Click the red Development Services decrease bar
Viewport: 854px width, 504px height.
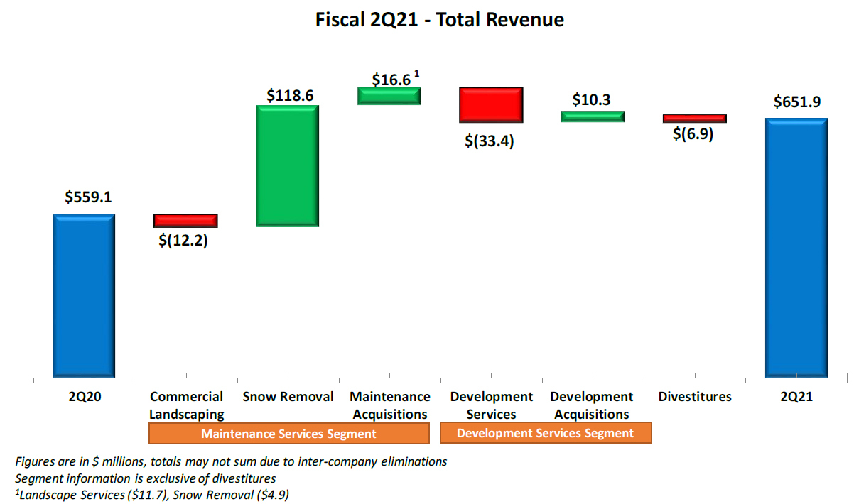(x=491, y=104)
